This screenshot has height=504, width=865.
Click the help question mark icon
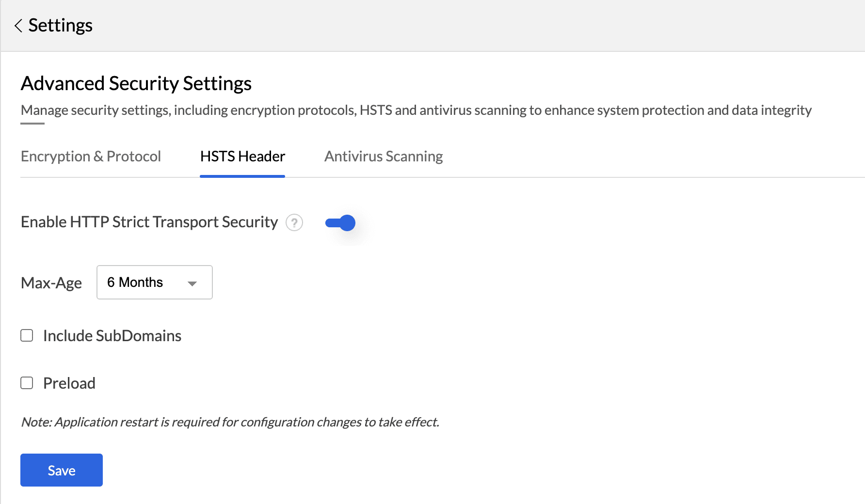[294, 222]
